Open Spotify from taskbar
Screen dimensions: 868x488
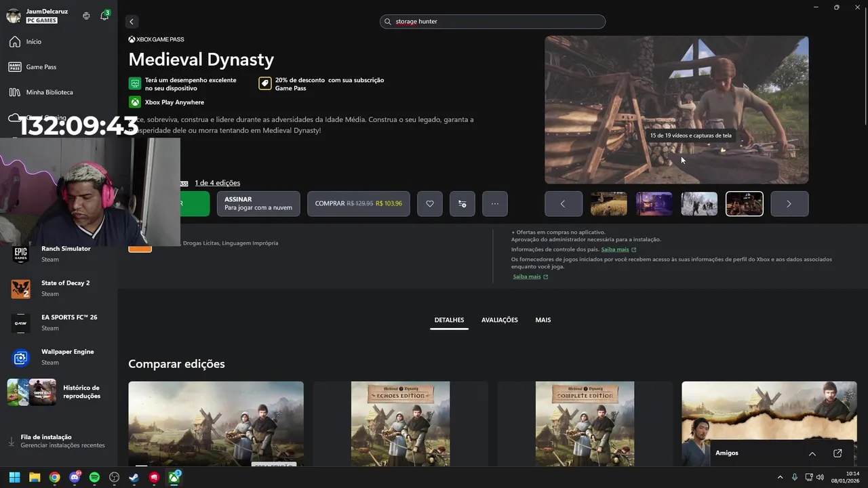click(x=94, y=477)
